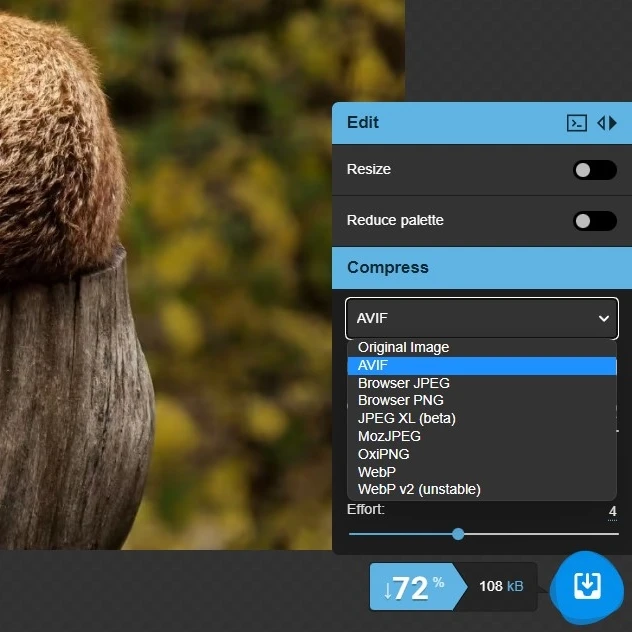This screenshot has width=632, height=632.
Task: Pick Browser PNG from the list
Action: point(401,401)
